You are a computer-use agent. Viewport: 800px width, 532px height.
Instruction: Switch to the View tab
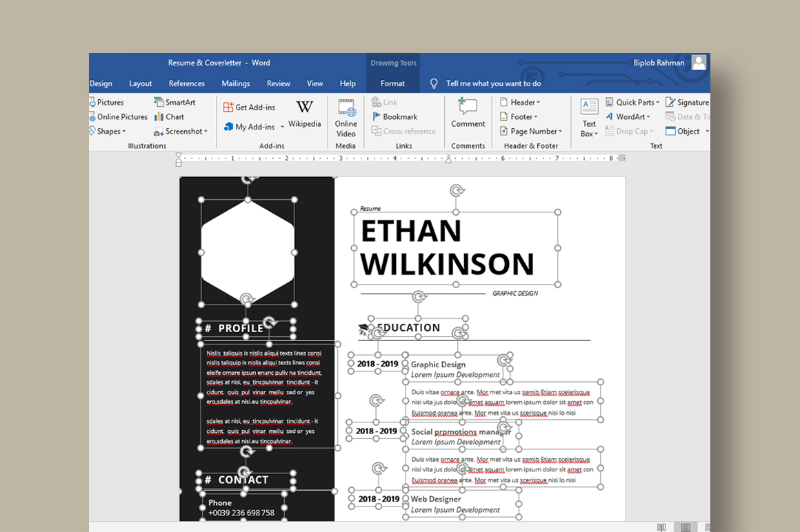tap(314, 83)
